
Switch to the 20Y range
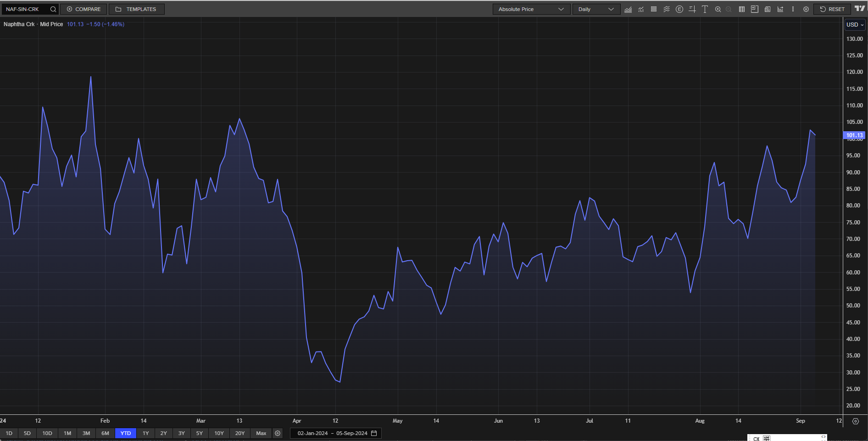[240, 433]
